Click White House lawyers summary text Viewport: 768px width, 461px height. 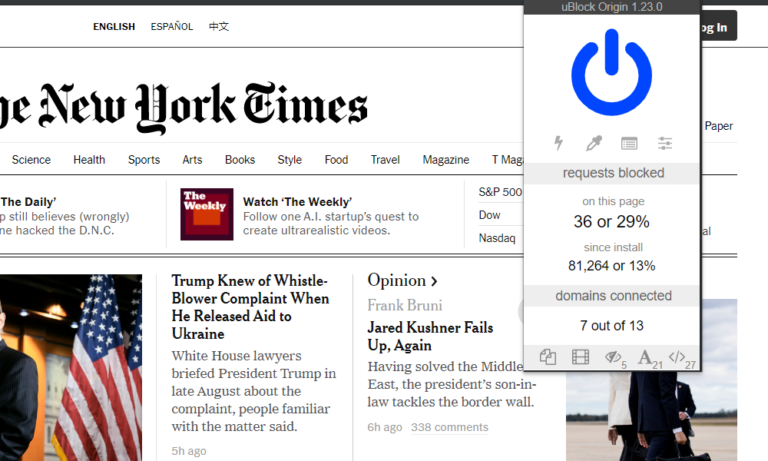[x=254, y=391]
